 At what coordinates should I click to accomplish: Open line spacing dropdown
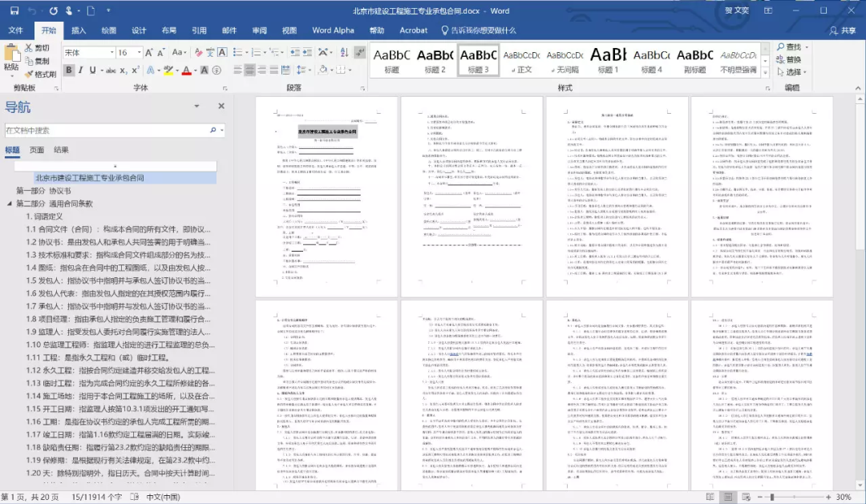click(x=302, y=70)
